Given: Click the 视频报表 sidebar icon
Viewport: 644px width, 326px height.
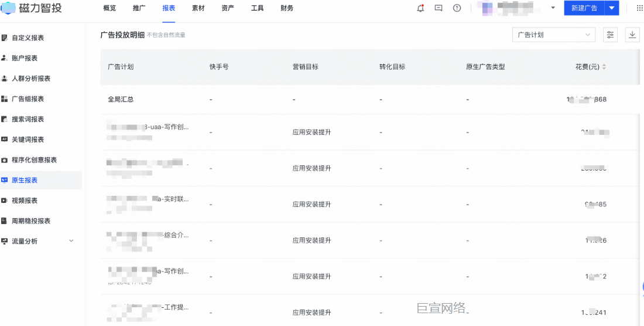Looking at the screenshot, I should click(5, 201).
